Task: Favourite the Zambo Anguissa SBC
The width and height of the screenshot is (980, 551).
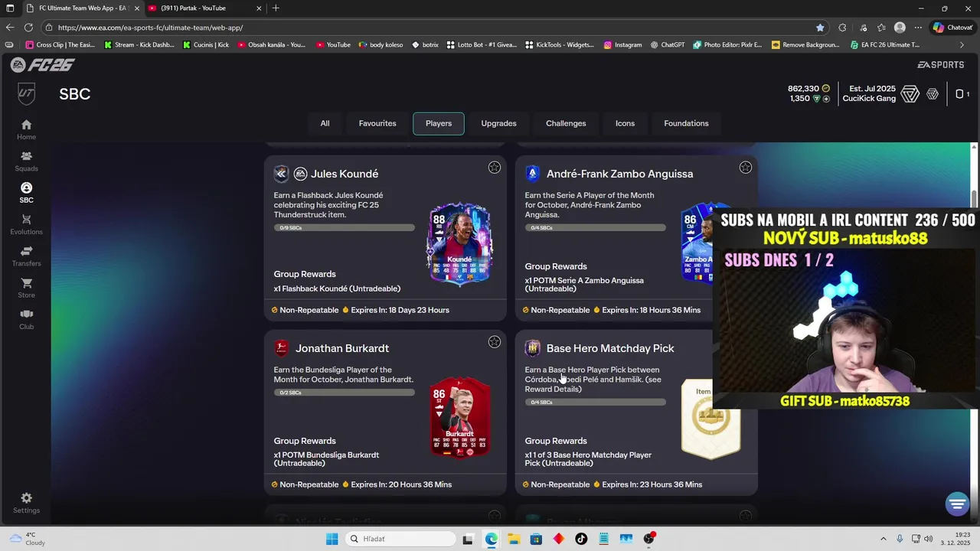Action: pyautogui.click(x=745, y=168)
